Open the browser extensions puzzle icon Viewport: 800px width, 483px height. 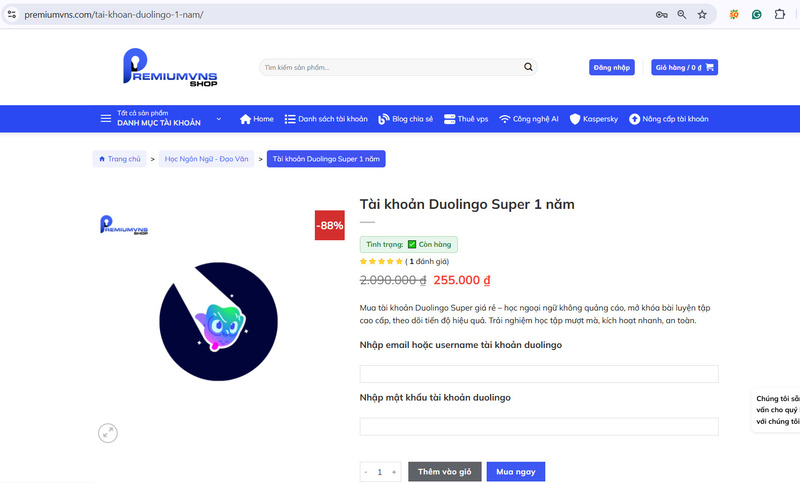point(780,14)
